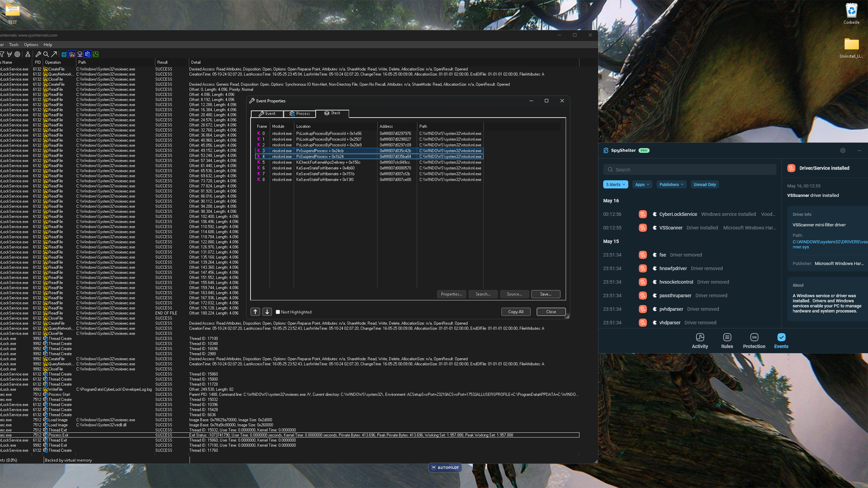
Task: Open the Process Tree icon
Action: [x=28, y=54]
